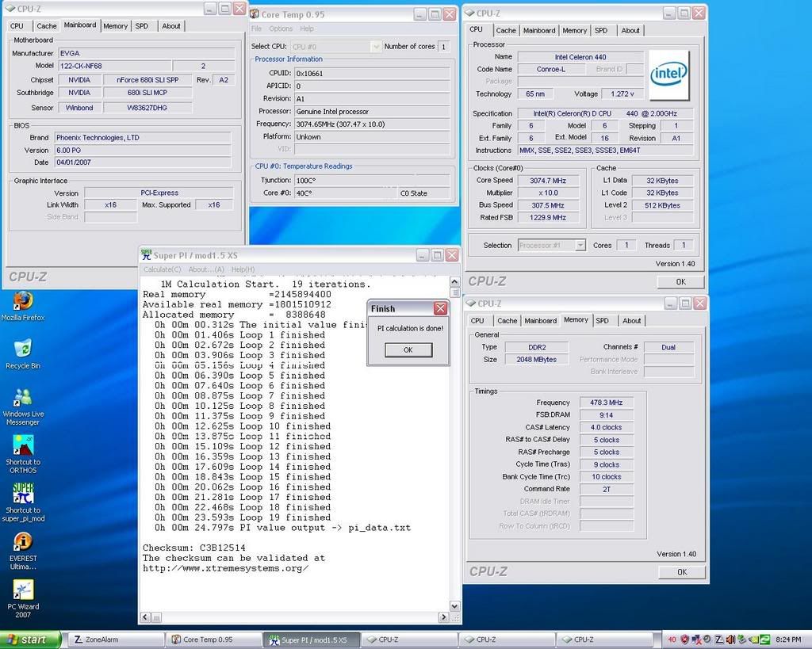Open the Calculate menu in Super PI
812x649 pixels.
pos(162,269)
